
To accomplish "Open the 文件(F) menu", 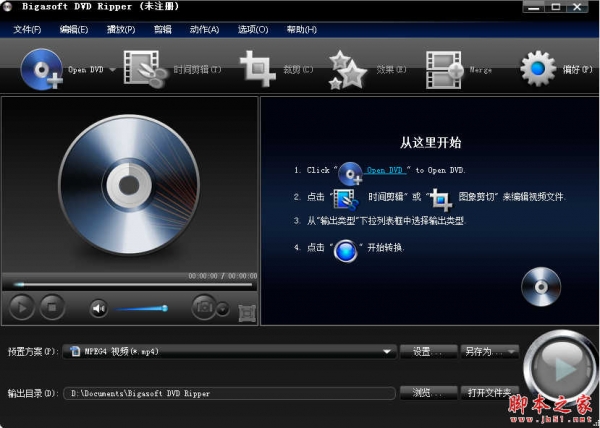I will (x=27, y=29).
